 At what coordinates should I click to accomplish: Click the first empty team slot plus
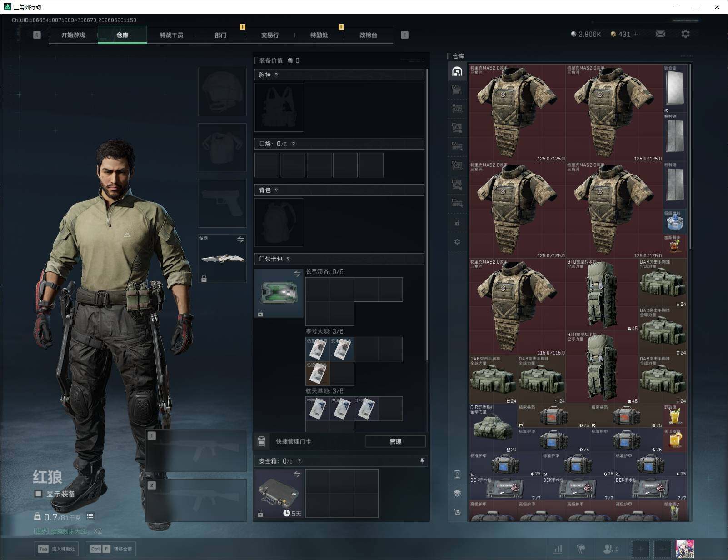point(641,549)
